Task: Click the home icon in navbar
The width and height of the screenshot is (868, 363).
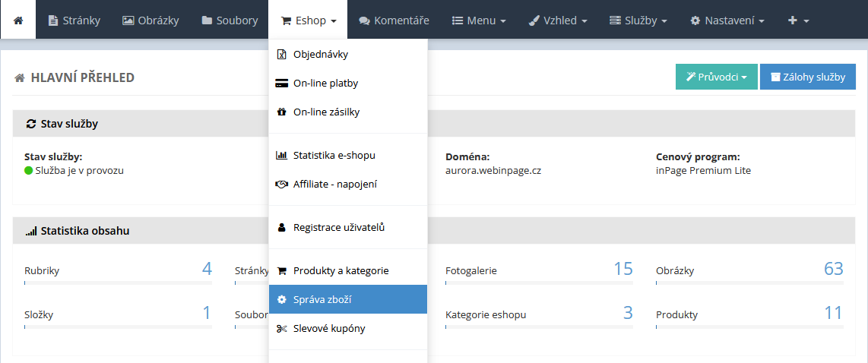Action: [18, 21]
